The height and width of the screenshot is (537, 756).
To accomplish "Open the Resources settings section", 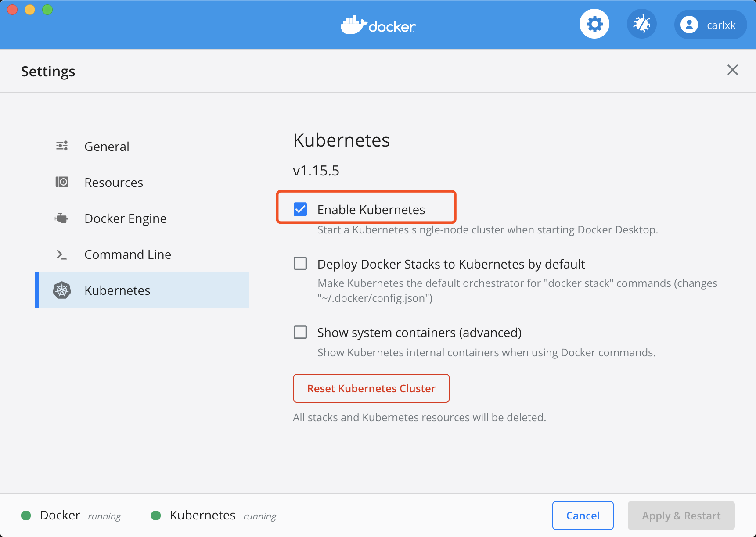I will click(142, 182).
